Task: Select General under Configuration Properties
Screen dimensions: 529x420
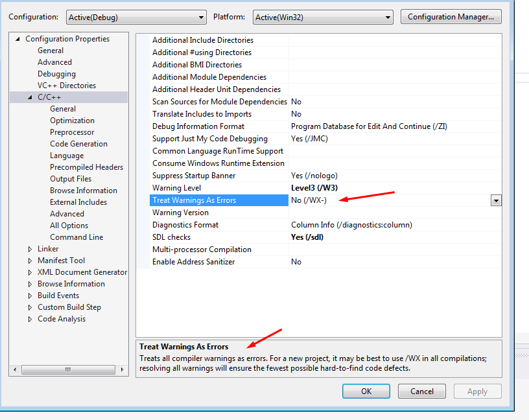Action: [51, 51]
